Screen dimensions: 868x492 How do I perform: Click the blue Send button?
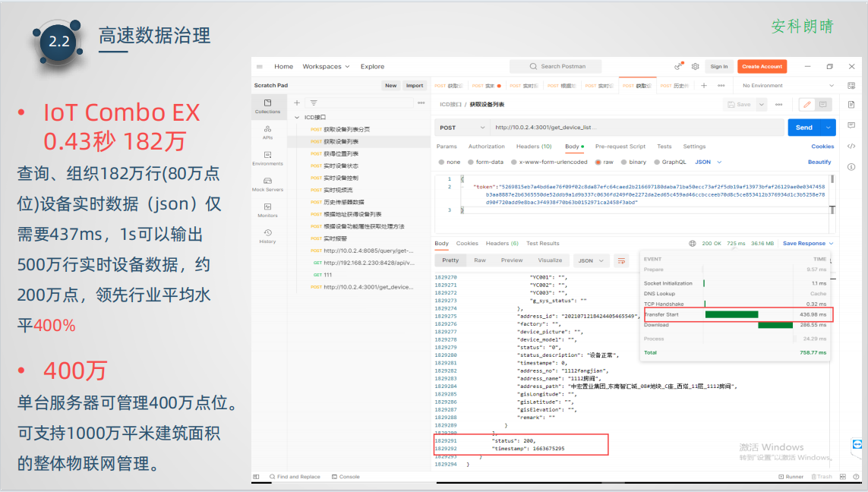(804, 128)
